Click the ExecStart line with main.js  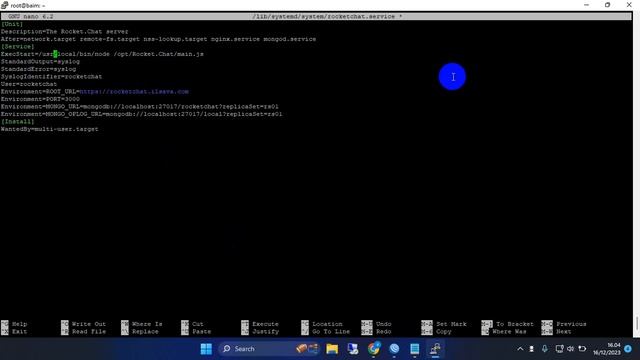pos(102,54)
